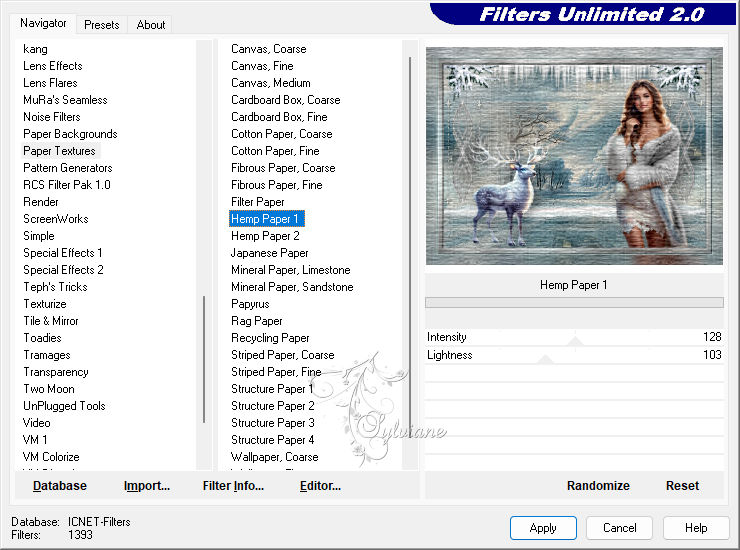Click Import... button
The height and width of the screenshot is (550, 740).
click(x=147, y=486)
